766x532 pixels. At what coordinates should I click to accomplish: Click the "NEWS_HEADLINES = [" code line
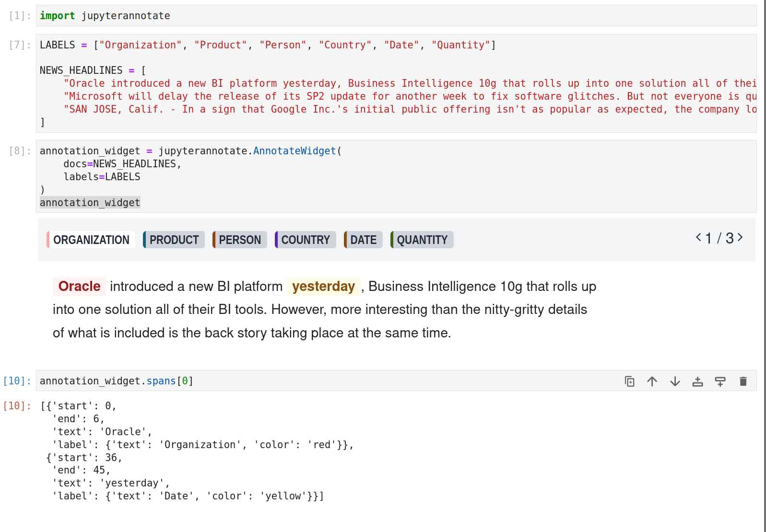pyautogui.click(x=93, y=70)
